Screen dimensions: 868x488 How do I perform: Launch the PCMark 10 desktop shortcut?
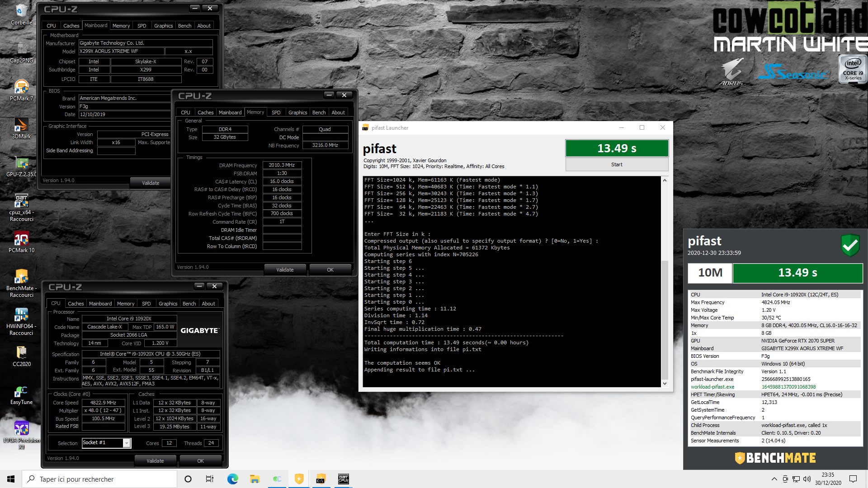[x=21, y=242]
